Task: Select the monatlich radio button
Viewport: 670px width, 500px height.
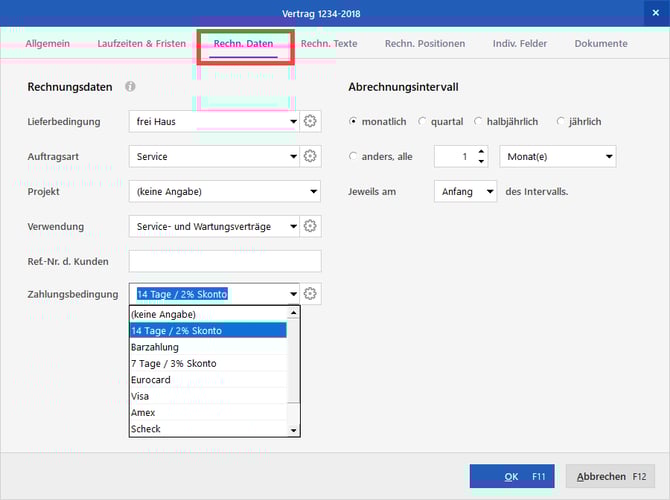Action: point(354,122)
